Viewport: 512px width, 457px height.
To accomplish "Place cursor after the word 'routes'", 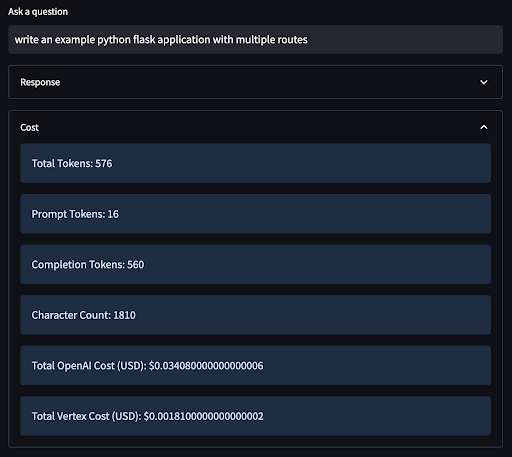I will pos(308,40).
